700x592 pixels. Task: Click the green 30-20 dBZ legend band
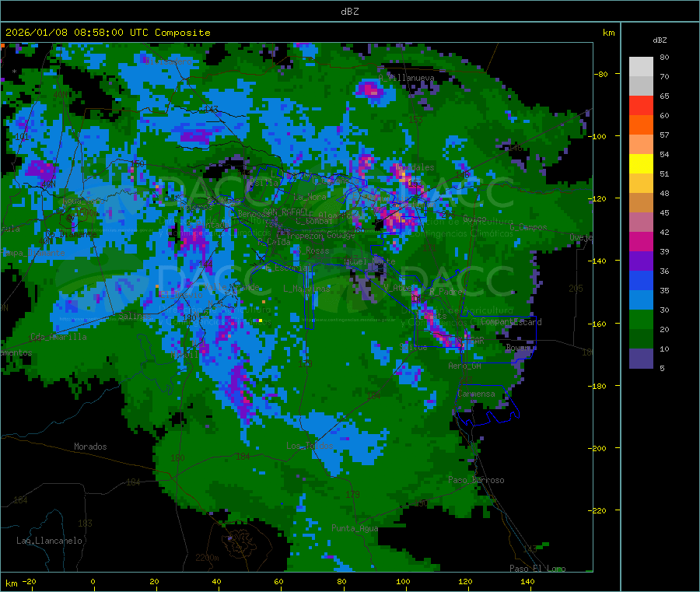[641, 320]
